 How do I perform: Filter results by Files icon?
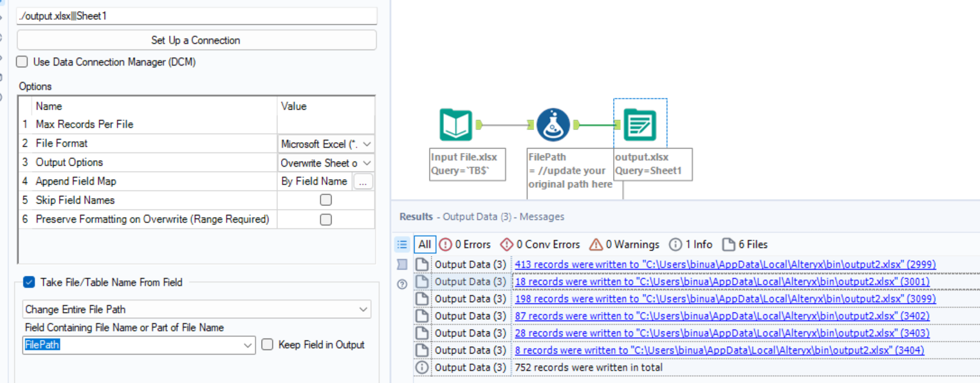click(729, 244)
